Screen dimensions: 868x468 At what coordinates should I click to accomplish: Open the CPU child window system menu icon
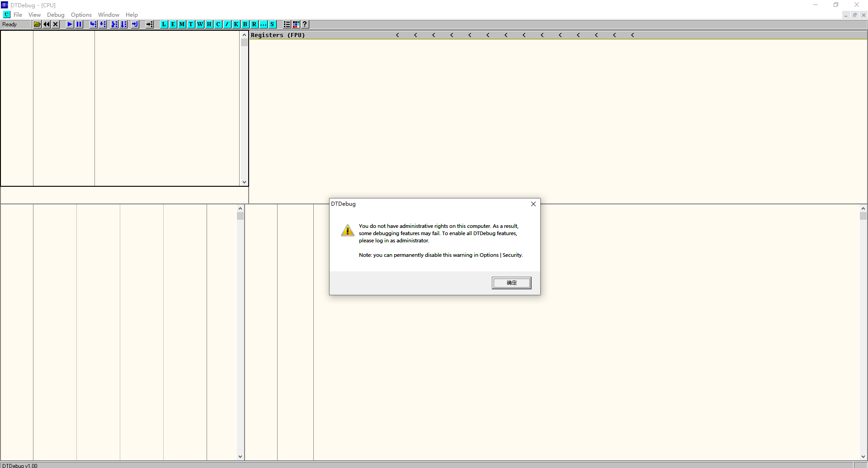7,14
